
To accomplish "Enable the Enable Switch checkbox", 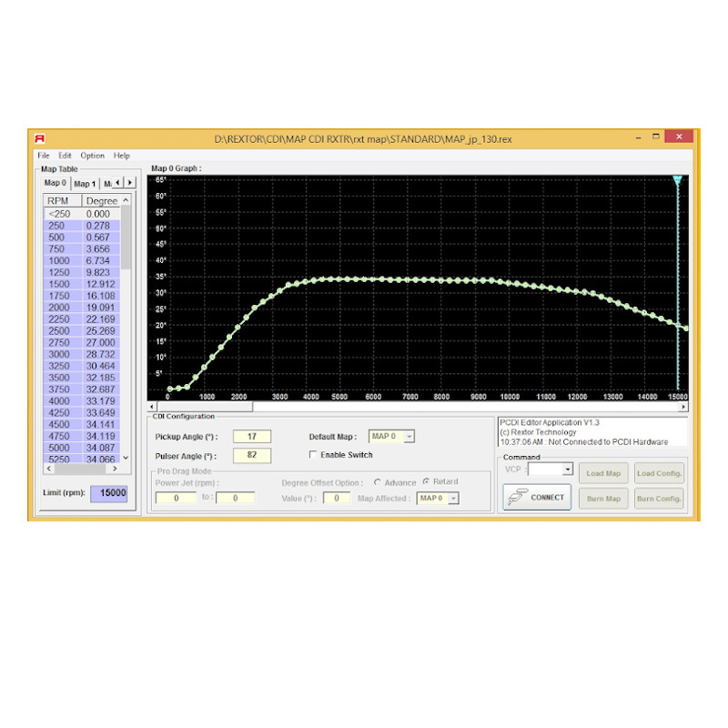I will tap(314, 455).
